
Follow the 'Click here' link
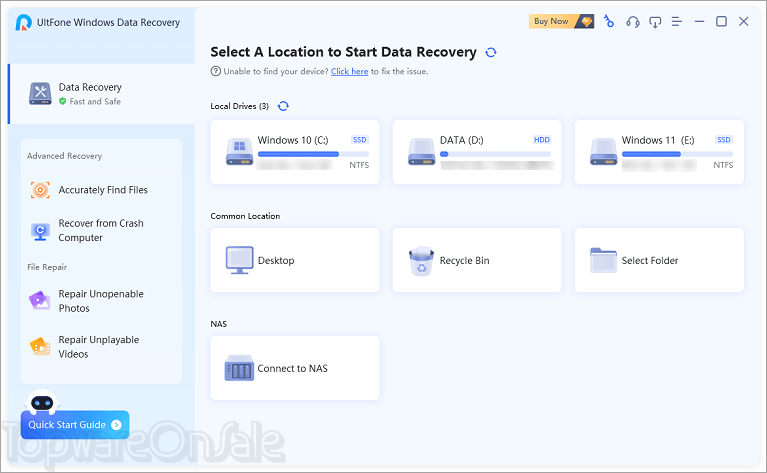pyautogui.click(x=349, y=71)
